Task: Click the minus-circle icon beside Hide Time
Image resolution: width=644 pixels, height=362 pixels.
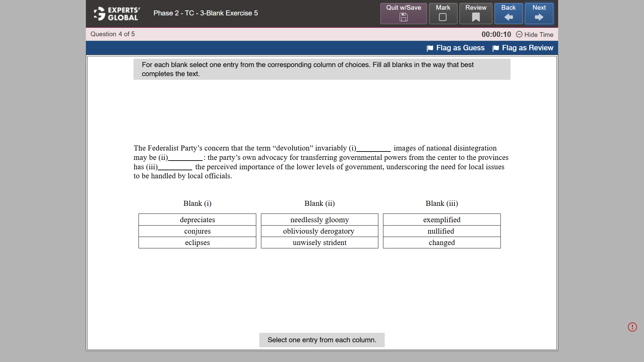Action: (519, 35)
